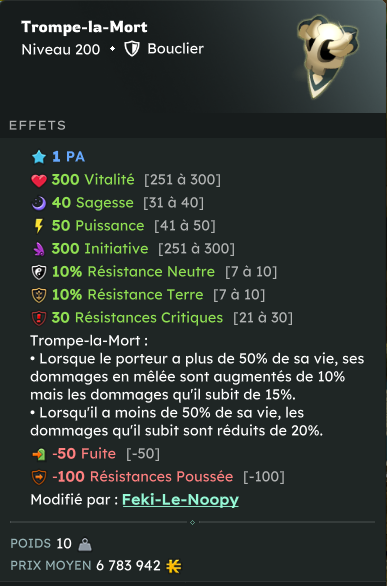The width and height of the screenshot is (387, 586).
Task: Click the Résistances Poussée shield icon
Action: pos(39,477)
